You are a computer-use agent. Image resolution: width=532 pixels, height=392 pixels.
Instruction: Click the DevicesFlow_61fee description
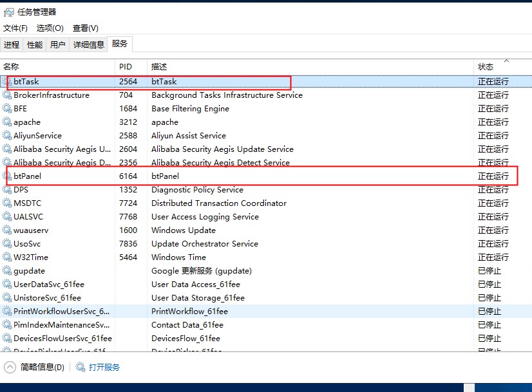tap(186, 339)
